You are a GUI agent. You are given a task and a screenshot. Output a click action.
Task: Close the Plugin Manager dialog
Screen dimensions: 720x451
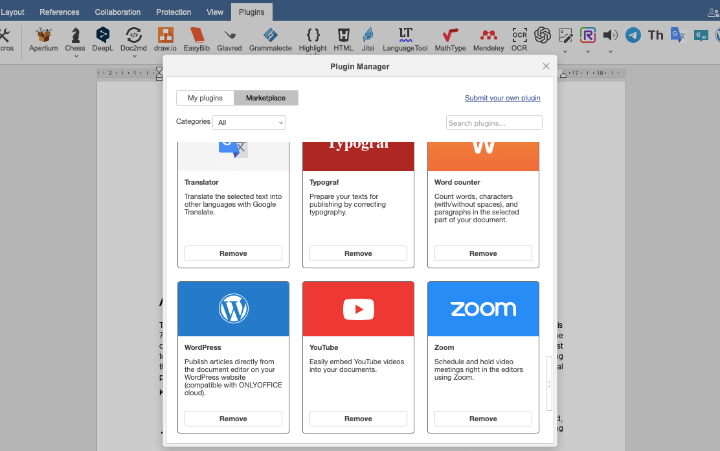click(546, 66)
